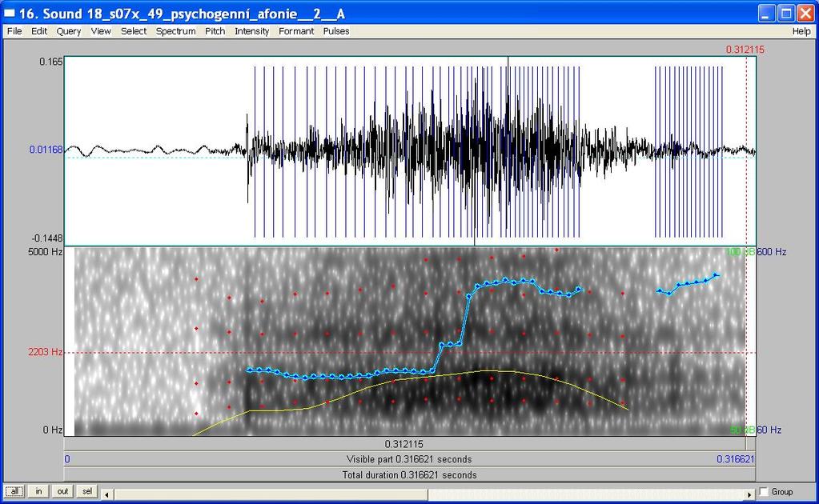This screenshot has width=819, height=504.
Task: Open the Pitch menu
Action: point(215,31)
